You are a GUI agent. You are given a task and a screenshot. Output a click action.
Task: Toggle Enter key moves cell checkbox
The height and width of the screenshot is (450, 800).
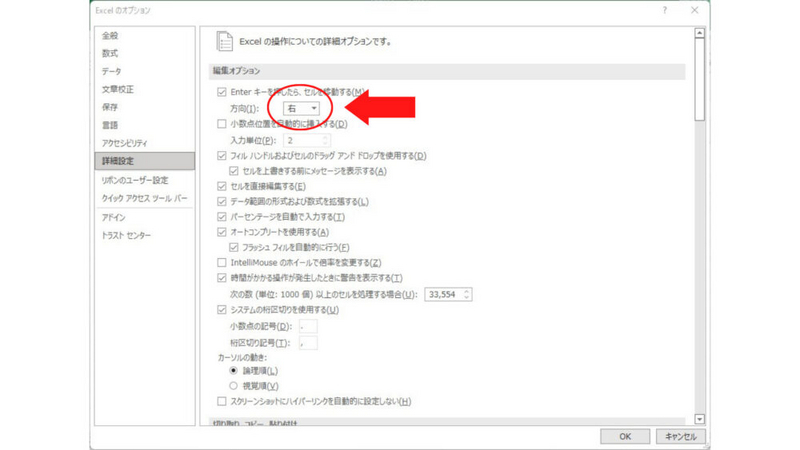(x=221, y=92)
